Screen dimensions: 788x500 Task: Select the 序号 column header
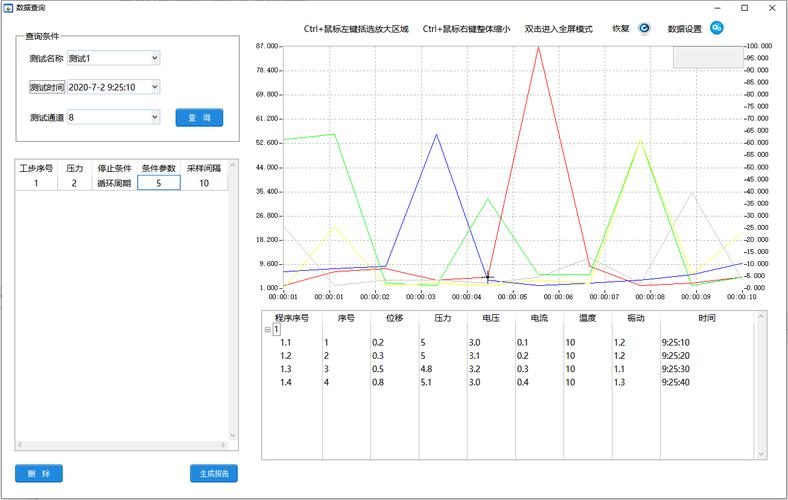346,318
